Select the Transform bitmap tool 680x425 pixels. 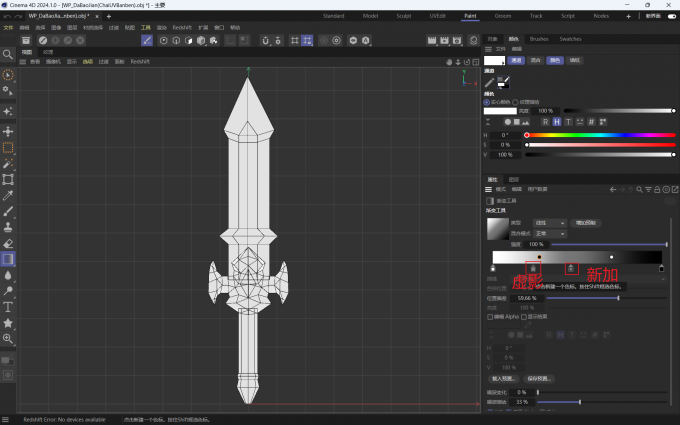point(8,180)
